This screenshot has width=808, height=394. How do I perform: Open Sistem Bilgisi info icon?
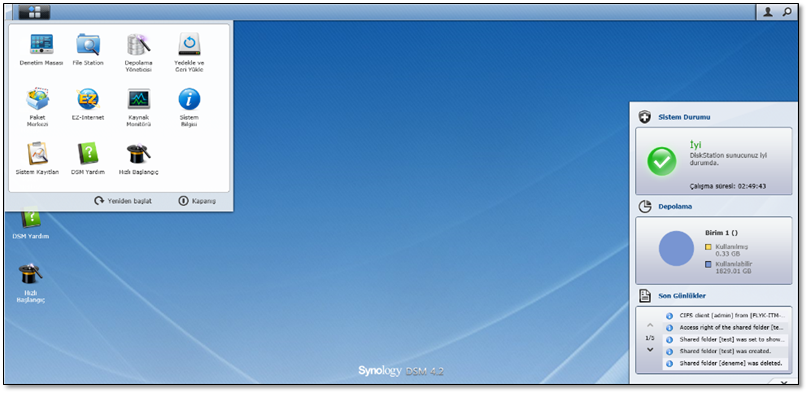[189, 107]
